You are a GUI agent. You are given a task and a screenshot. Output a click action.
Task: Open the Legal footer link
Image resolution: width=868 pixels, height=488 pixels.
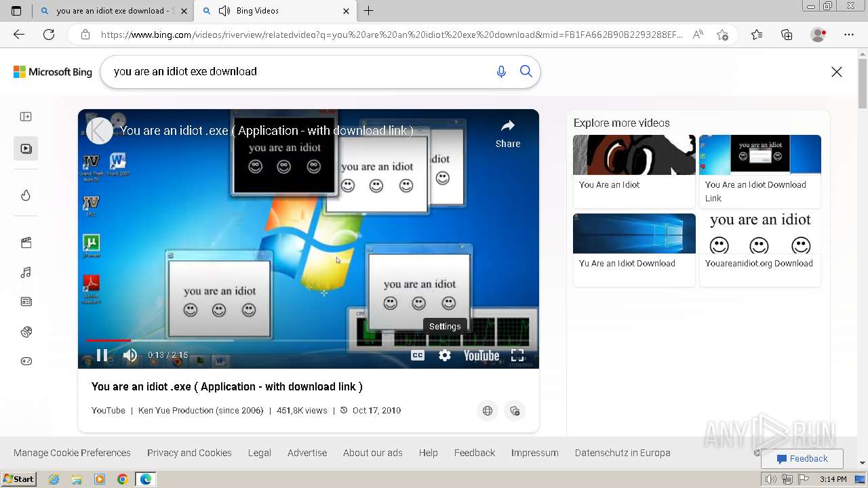pos(259,453)
